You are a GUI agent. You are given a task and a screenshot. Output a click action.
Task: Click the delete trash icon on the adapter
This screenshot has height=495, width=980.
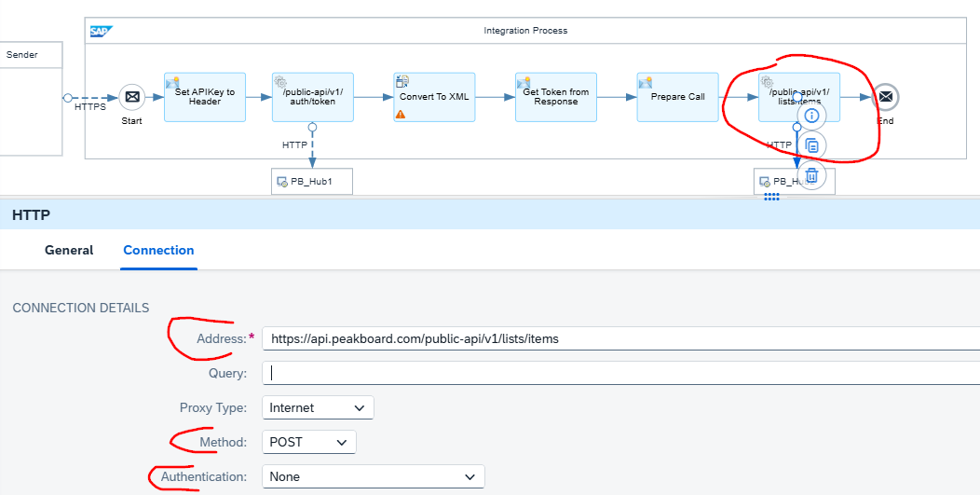point(811,174)
